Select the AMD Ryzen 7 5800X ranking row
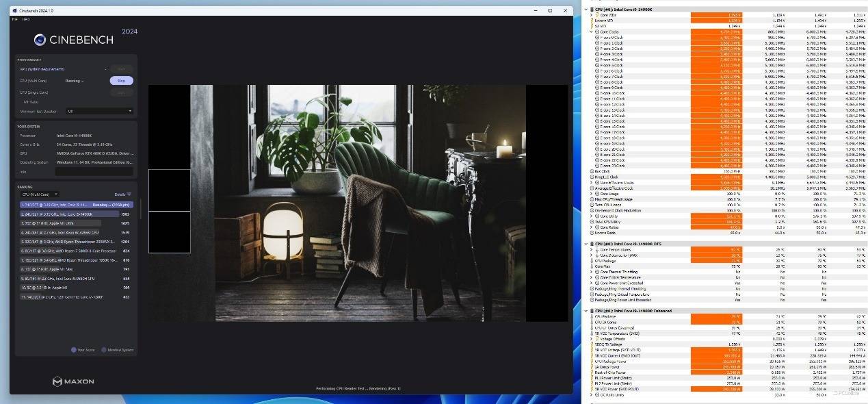Viewport: 868px width, 404px height. pyautogui.click(x=77, y=251)
